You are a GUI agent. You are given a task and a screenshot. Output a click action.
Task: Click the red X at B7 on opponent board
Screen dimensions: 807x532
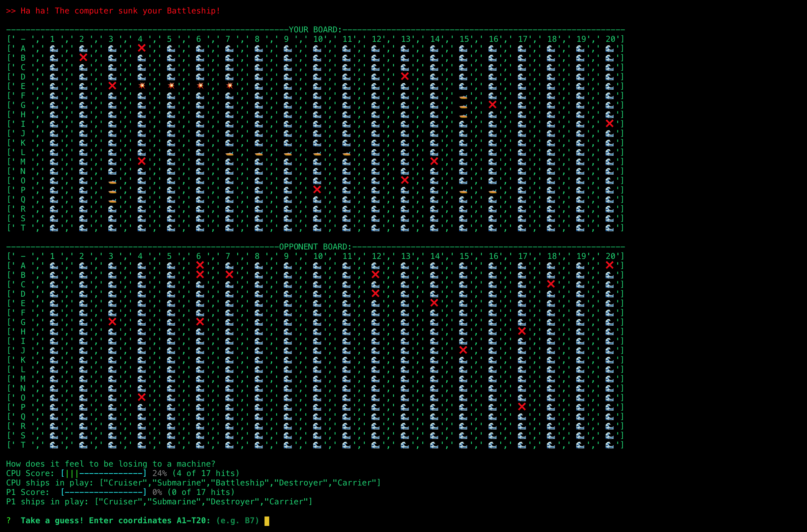point(229,274)
